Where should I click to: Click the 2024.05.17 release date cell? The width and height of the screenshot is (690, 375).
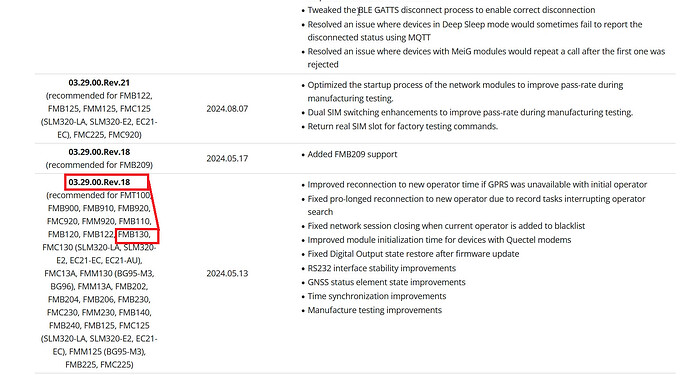[x=227, y=158]
